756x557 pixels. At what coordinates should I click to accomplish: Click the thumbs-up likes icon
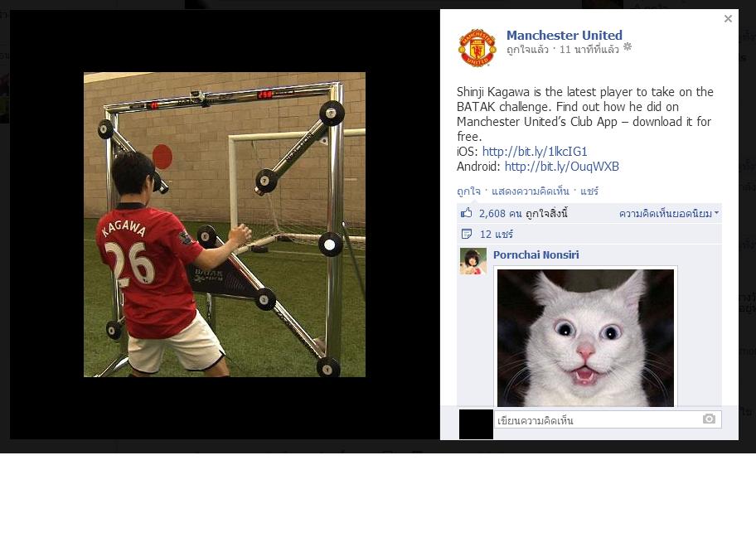pos(466,213)
